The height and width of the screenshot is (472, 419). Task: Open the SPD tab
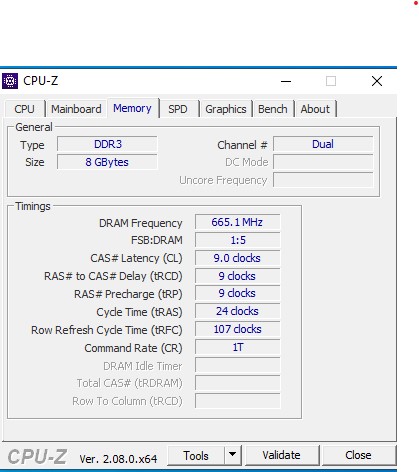[x=178, y=109]
